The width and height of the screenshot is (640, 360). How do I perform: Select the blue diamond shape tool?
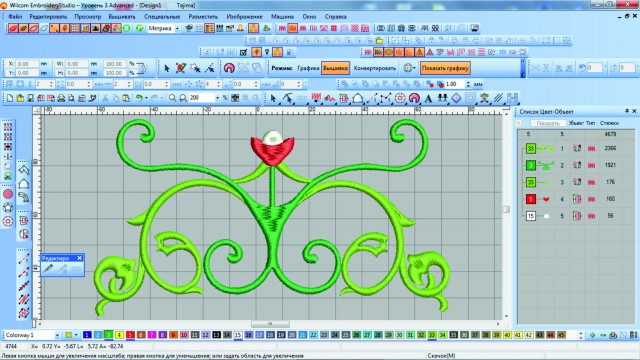456,98
